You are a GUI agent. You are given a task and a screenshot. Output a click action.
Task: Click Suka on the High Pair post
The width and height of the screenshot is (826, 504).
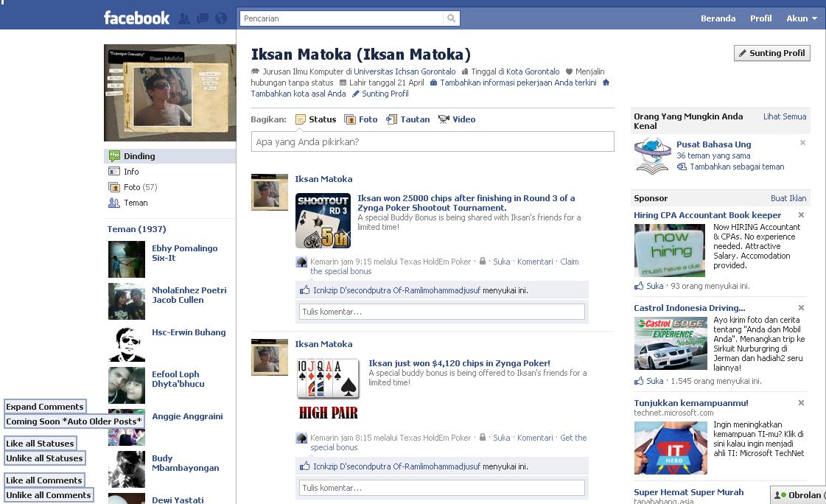tap(502, 438)
